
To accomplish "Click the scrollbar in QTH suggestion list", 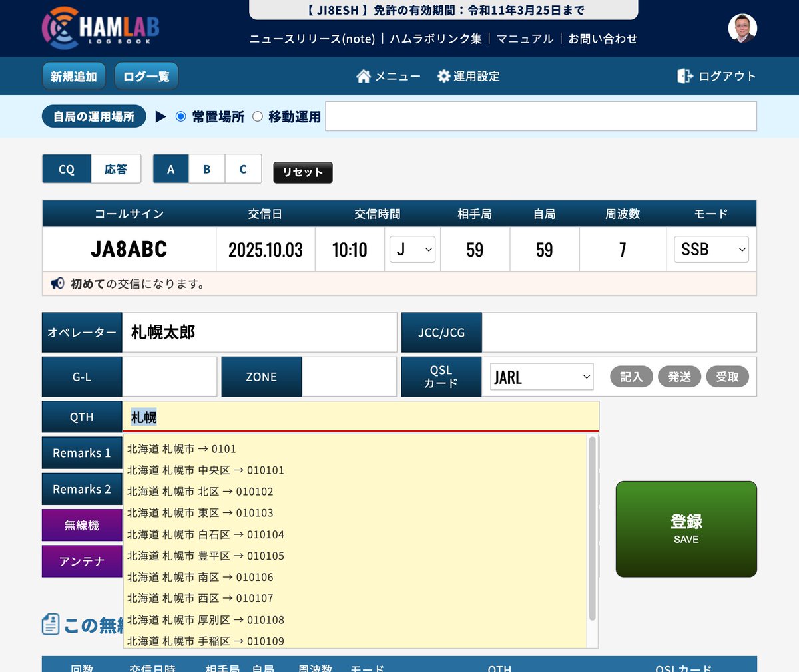I will point(592,529).
